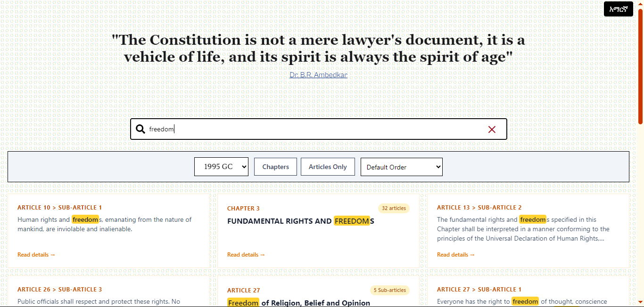Open the Default Order sort dropdown
Image resolution: width=644 pixels, height=307 pixels.
coord(402,167)
